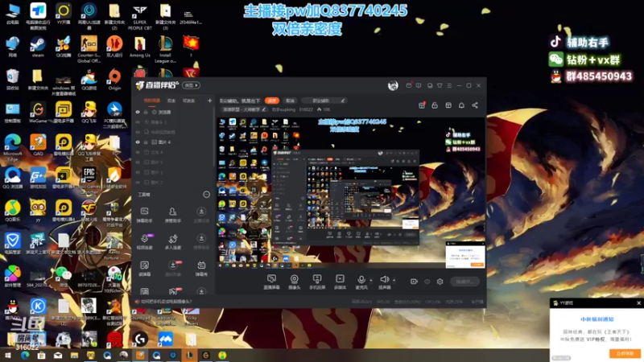Open the mailbox icon with the red dot
644x362 pixels.
coord(409,85)
